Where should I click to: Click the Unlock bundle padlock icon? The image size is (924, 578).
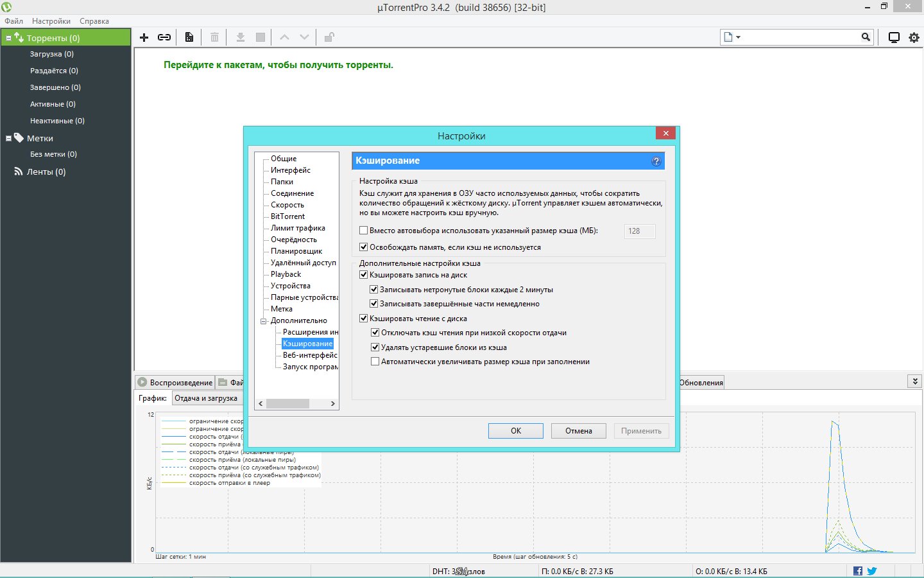click(x=329, y=37)
